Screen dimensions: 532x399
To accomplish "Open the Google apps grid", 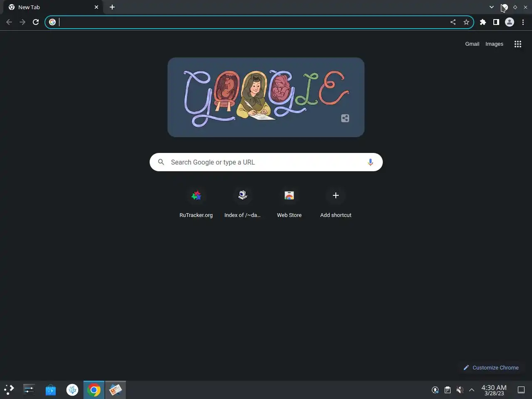I will (x=518, y=44).
